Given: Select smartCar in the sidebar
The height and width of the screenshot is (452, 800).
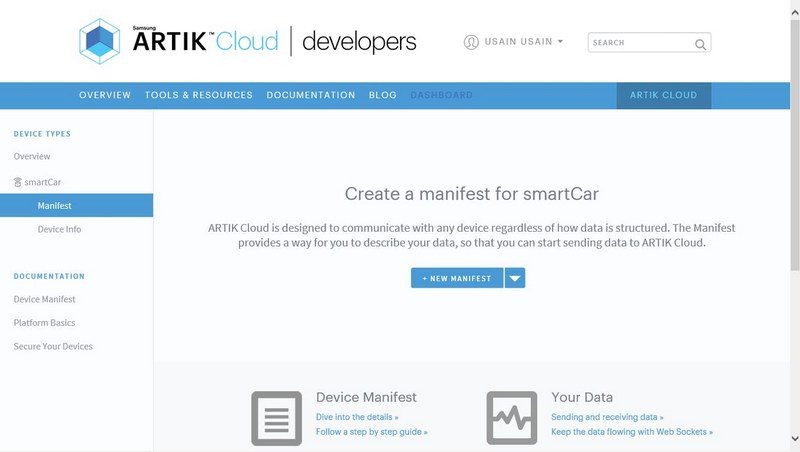Looking at the screenshot, I should (42, 182).
